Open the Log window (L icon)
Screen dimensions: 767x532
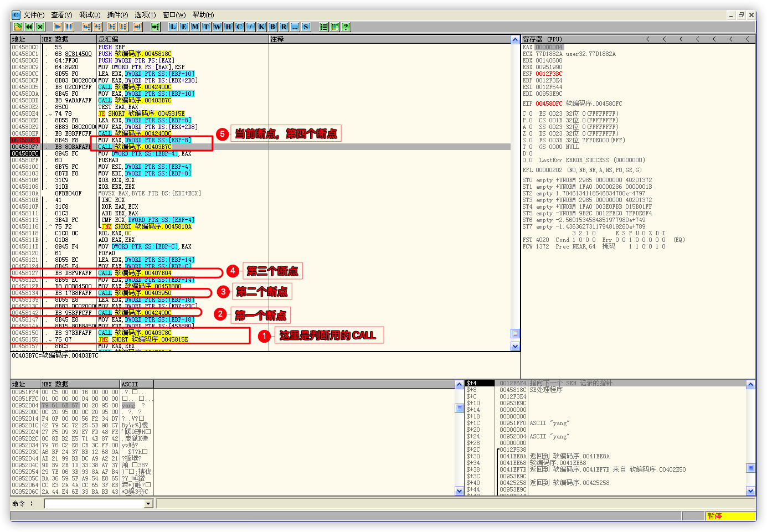[x=173, y=27]
